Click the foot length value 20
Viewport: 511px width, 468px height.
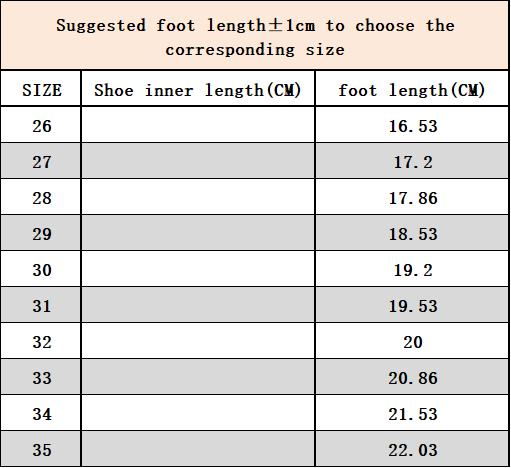pos(412,341)
